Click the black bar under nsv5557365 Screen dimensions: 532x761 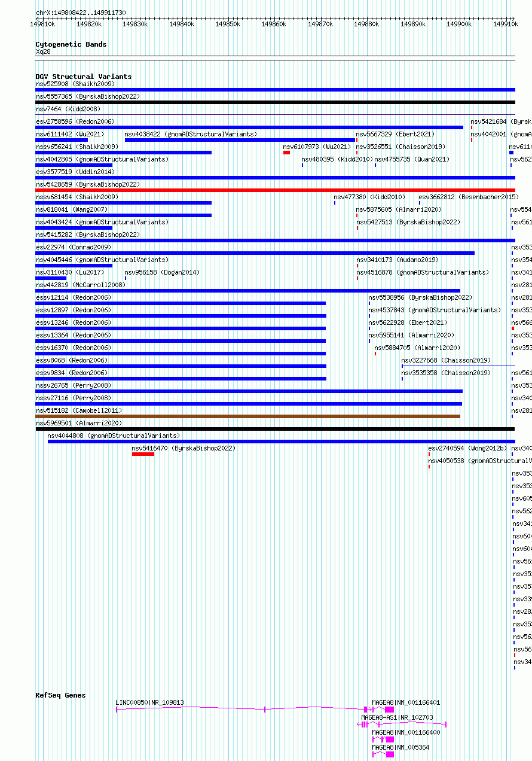pos(275,102)
